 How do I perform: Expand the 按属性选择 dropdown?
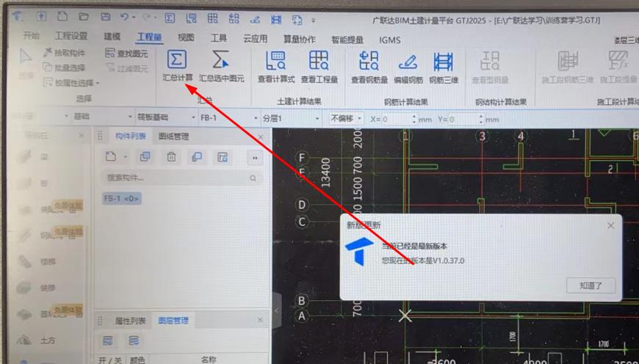point(98,83)
